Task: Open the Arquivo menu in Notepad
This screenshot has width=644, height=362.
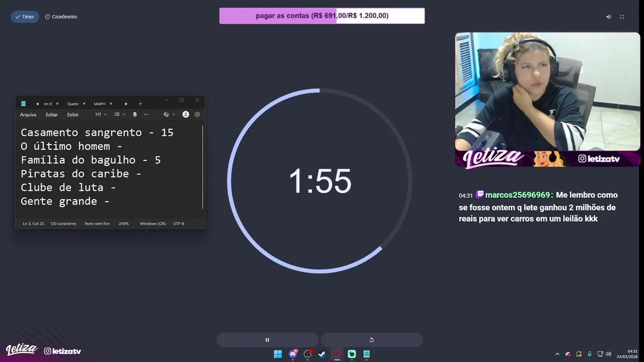Action: 28,115
